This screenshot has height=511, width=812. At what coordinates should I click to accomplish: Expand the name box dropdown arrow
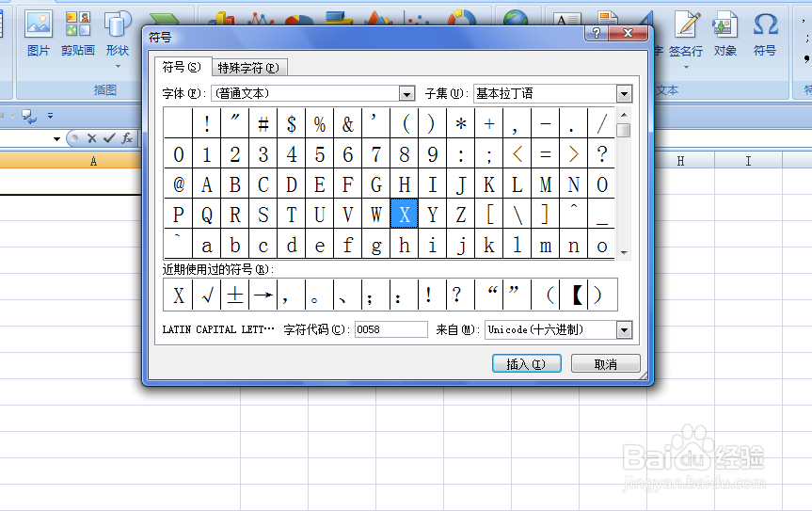pyautogui.click(x=56, y=138)
